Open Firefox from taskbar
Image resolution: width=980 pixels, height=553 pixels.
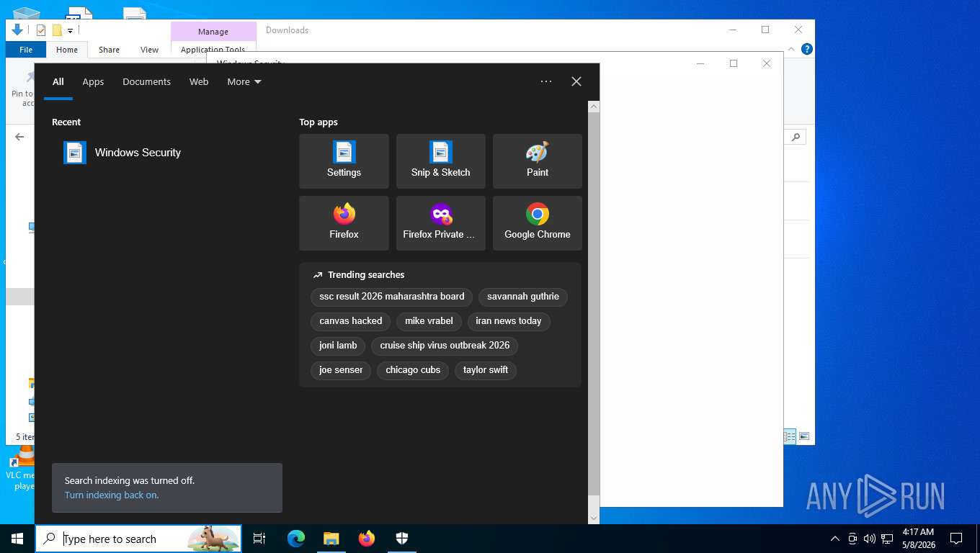pos(367,539)
